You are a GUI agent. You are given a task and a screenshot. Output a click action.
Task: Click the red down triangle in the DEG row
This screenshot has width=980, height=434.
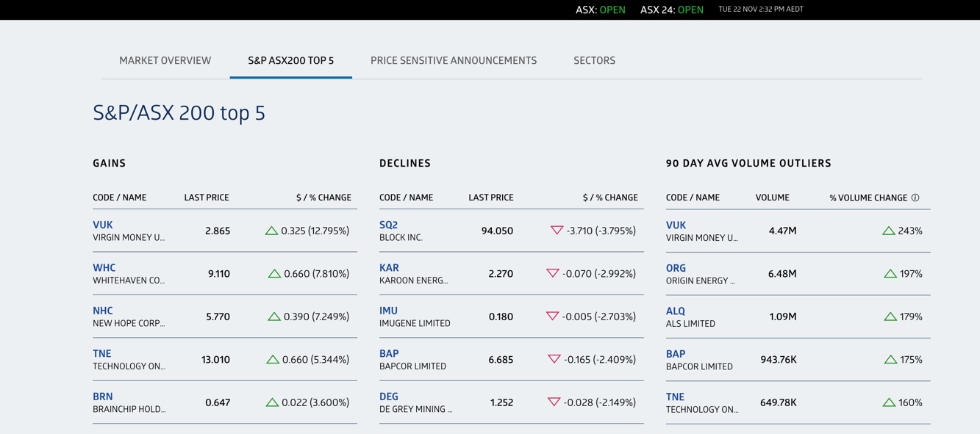pos(554,402)
